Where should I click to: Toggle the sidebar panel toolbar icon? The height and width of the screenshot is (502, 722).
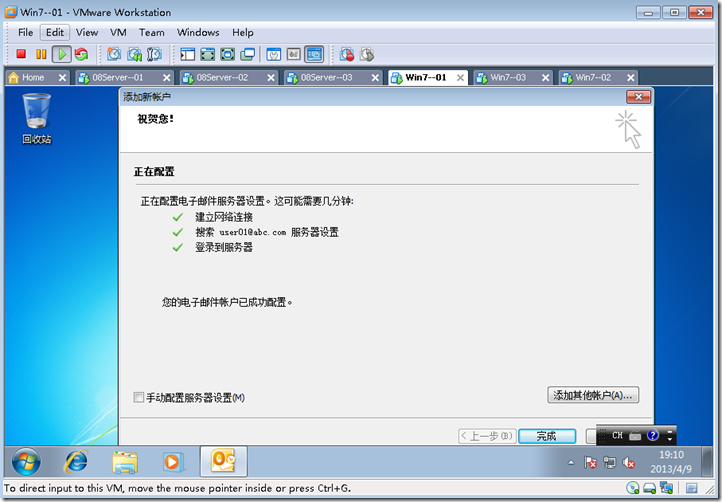click(187, 54)
